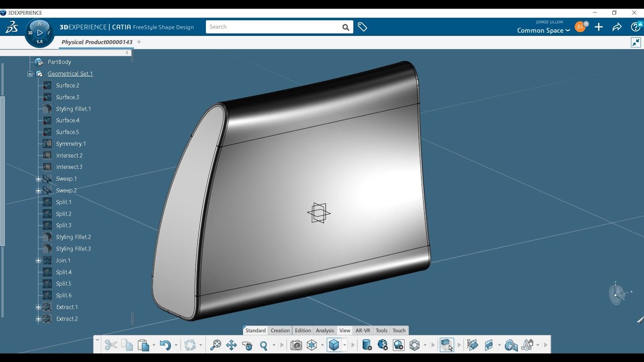Click the globe with gear framed icon
644x362 pixels.
click(398, 345)
